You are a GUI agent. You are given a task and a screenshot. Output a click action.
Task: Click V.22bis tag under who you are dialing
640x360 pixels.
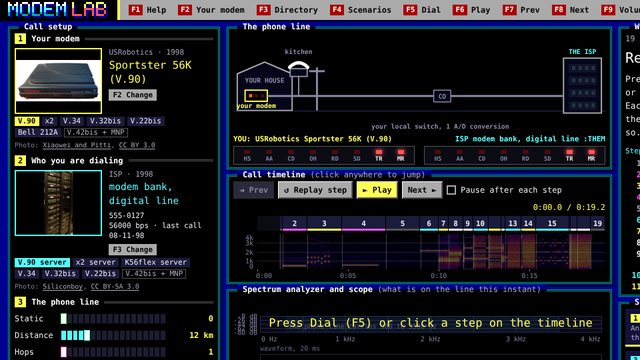[100, 273]
